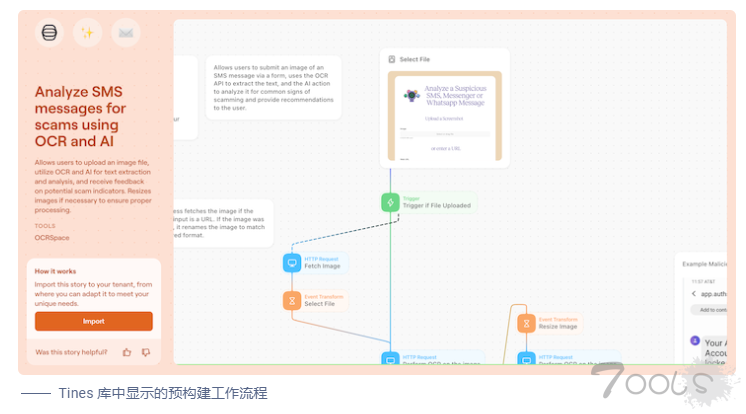This screenshot has width=746, height=414.
Task: Click the "Was this story helpful?" text
Action: click(x=71, y=352)
